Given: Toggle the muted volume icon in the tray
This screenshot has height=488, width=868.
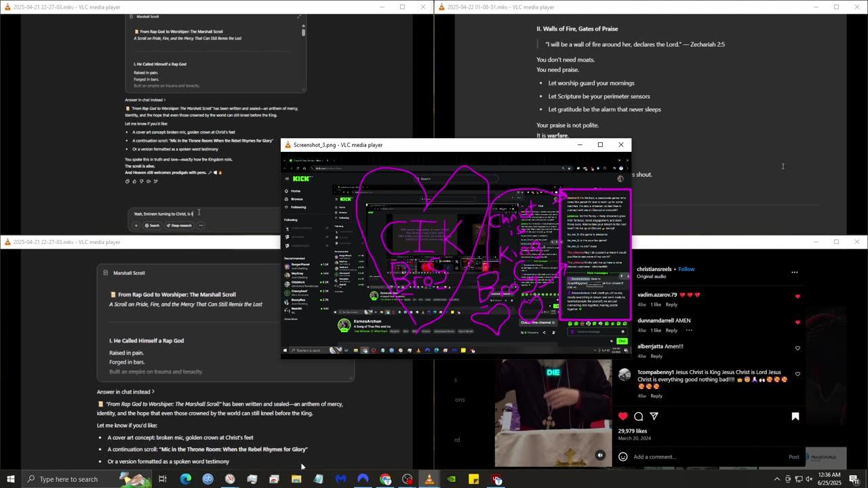Looking at the screenshot, I should point(809,479).
